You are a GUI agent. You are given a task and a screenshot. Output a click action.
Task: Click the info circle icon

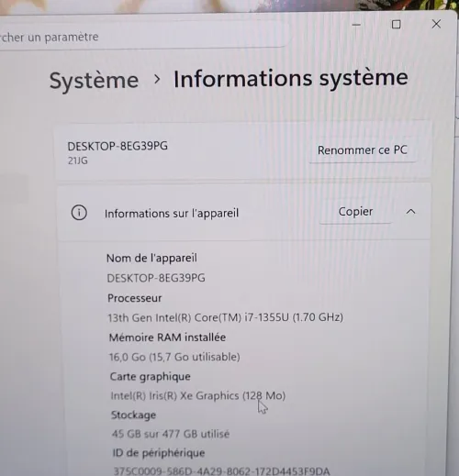point(79,213)
